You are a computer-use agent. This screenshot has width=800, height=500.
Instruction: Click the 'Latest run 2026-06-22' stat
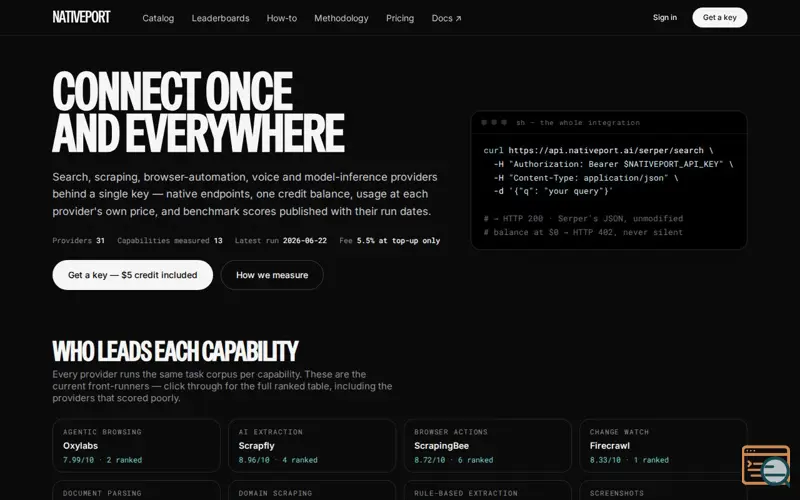tap(281, 240)
